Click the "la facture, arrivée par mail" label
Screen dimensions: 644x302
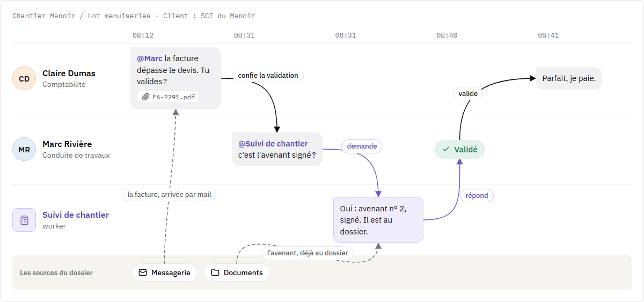pos(169,194)
